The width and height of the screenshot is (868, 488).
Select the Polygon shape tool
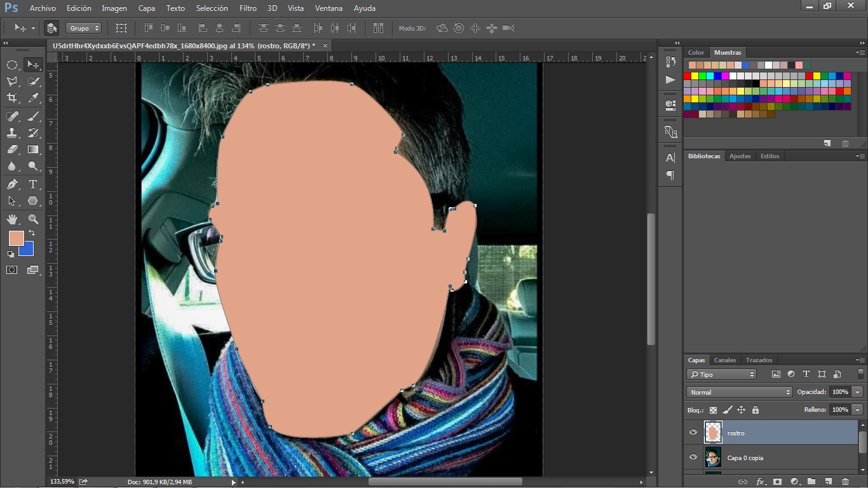pyautogui.click(x=33, y=201)
